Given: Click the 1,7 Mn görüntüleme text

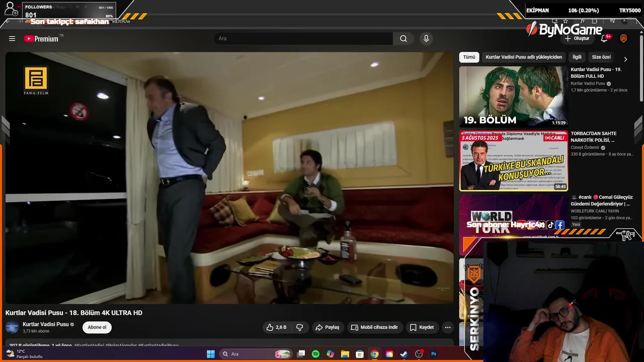Looking at the screenshot, I should pos(588,90).
